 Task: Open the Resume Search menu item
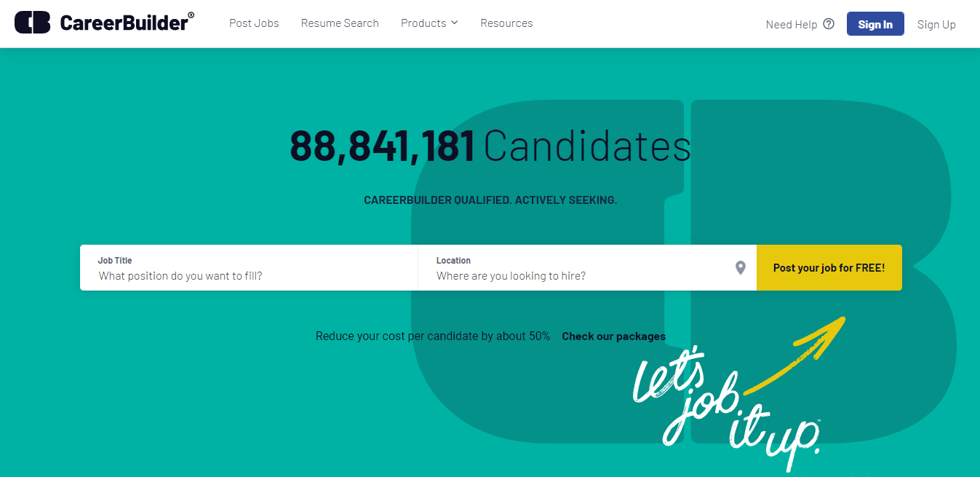click(x=340, y=23)
